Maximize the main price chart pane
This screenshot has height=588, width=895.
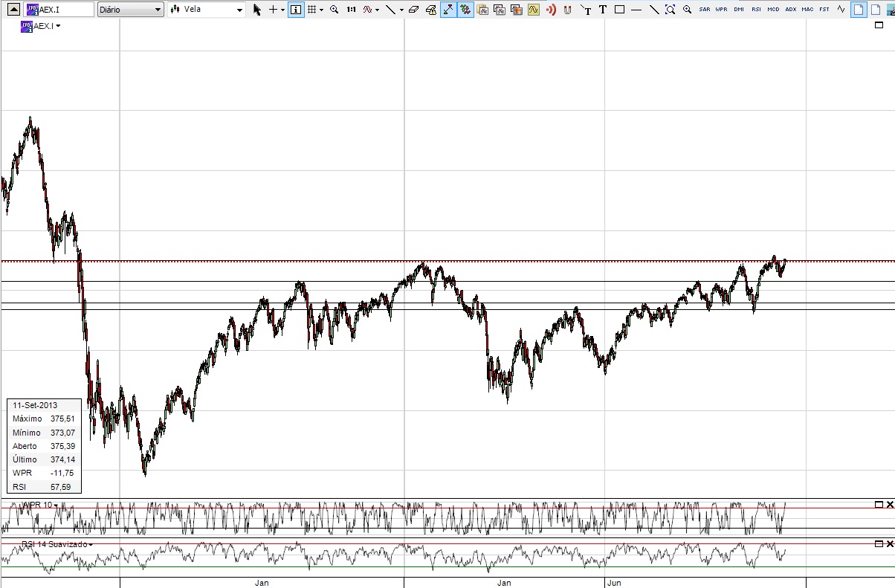[879, 25]
